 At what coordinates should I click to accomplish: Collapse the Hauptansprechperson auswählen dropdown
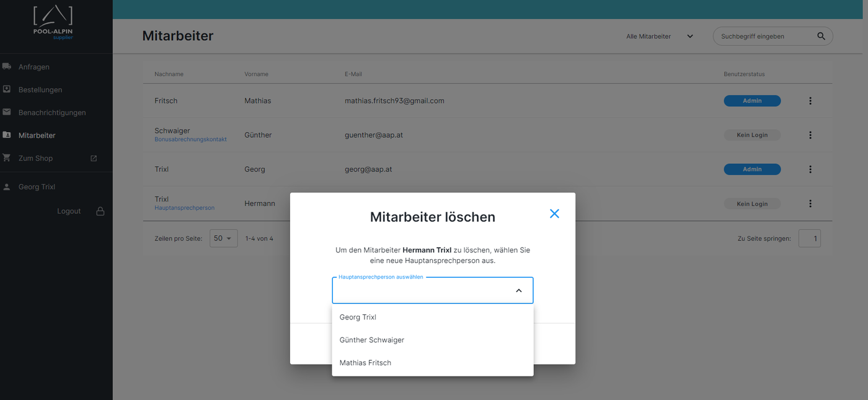pos(519,290)
